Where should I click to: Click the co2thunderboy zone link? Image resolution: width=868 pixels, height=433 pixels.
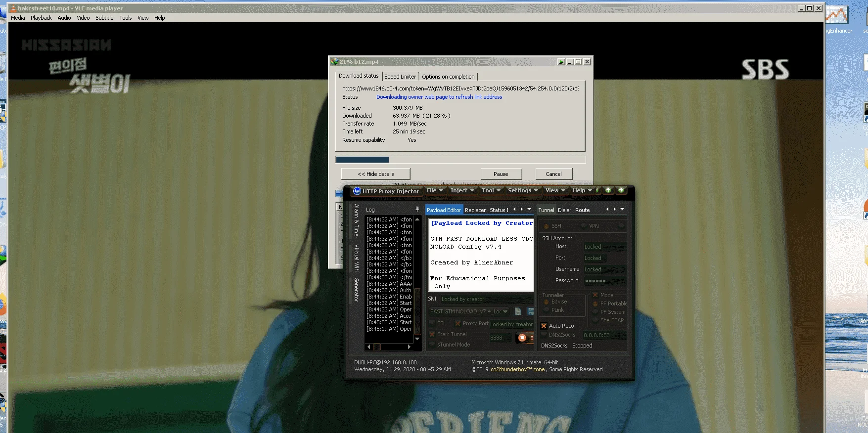[x=517, y=369]
